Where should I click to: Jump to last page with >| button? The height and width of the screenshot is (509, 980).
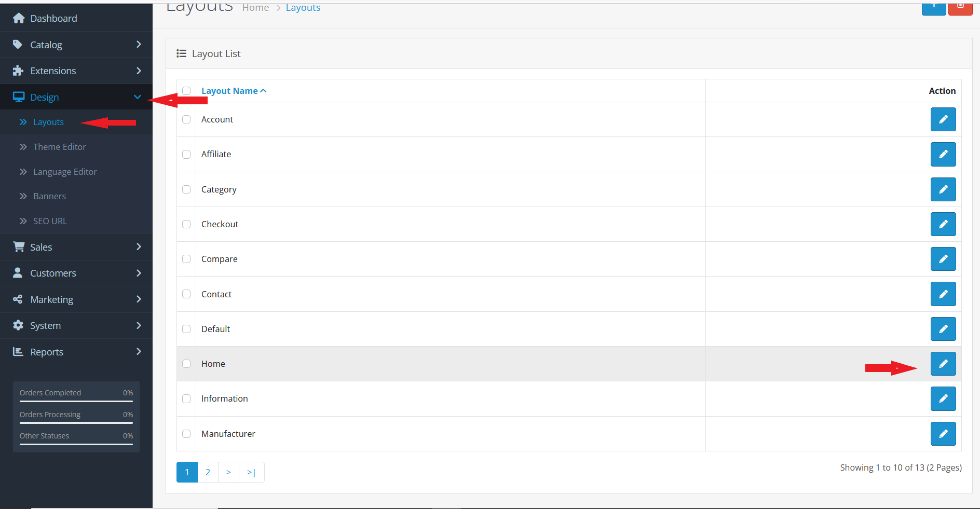[x=251, y=472]
